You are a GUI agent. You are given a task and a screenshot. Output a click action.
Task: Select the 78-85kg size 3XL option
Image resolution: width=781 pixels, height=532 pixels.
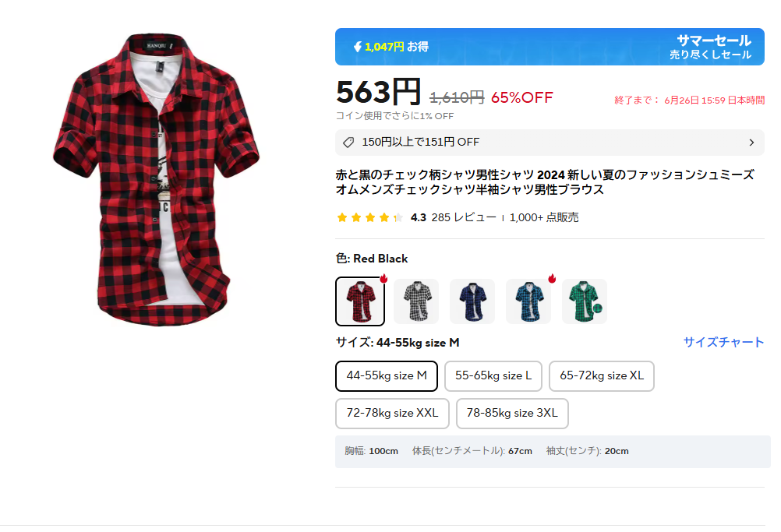[x=512, y=414]
